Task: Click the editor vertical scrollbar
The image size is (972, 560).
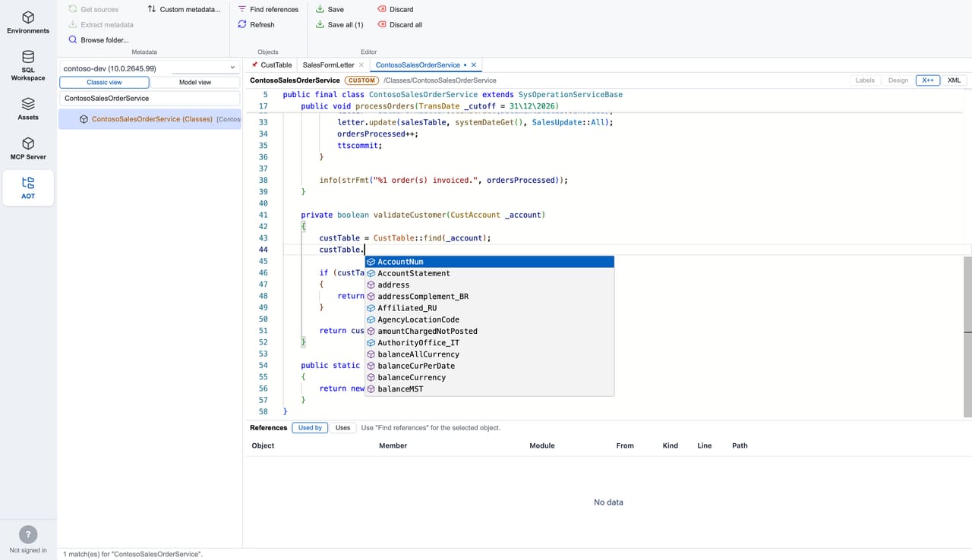Action: pos(967,336)
